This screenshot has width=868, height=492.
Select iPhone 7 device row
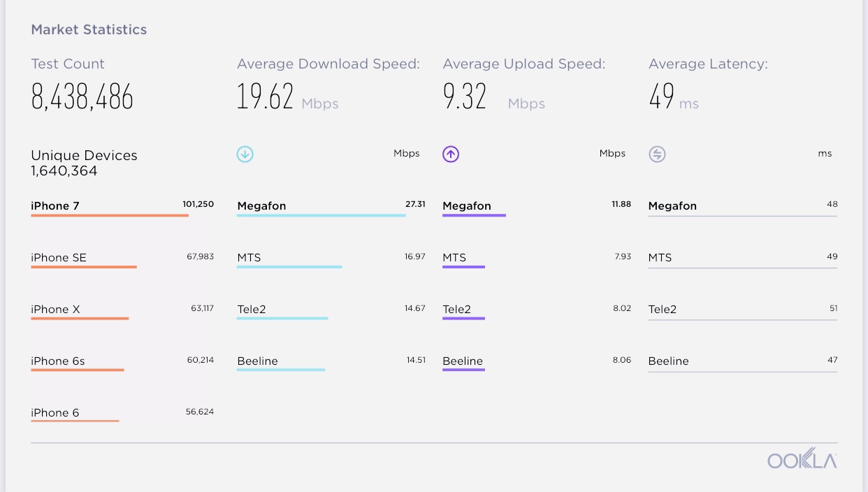(55, 206)
